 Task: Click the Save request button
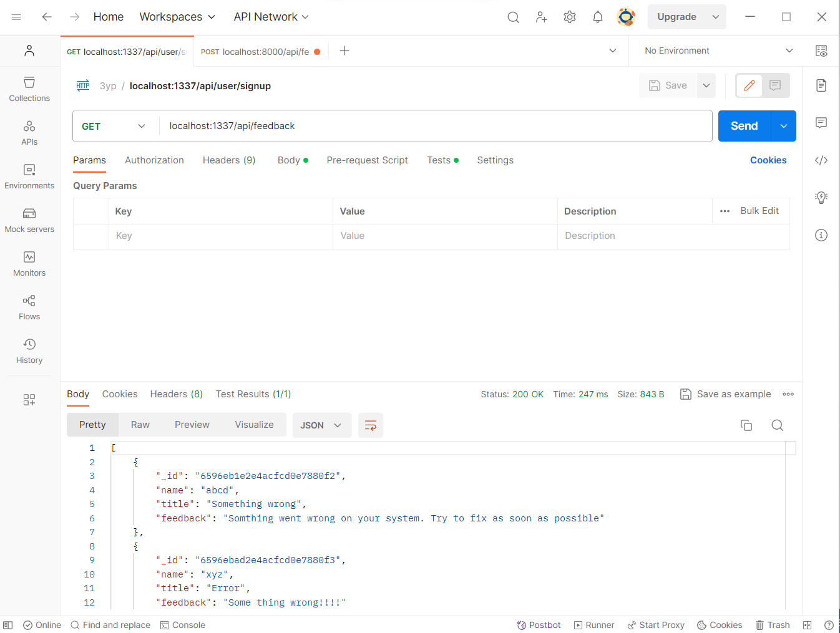(668, 85)
